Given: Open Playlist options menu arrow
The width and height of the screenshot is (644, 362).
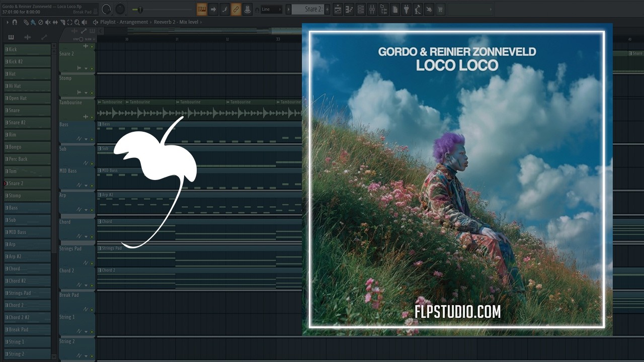Looking at the screenshot, I should pos(8,22).
